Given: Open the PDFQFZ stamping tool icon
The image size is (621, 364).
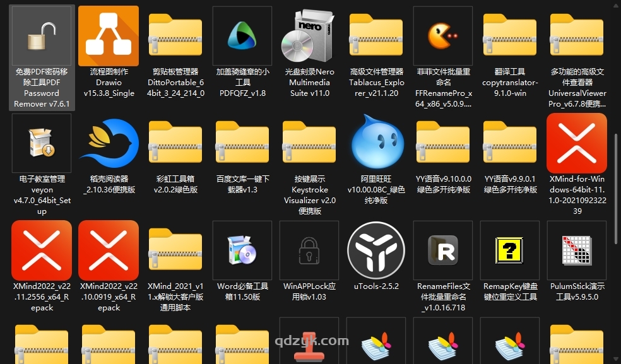Looking at the screenshot, I should click(x=242, y=36).
